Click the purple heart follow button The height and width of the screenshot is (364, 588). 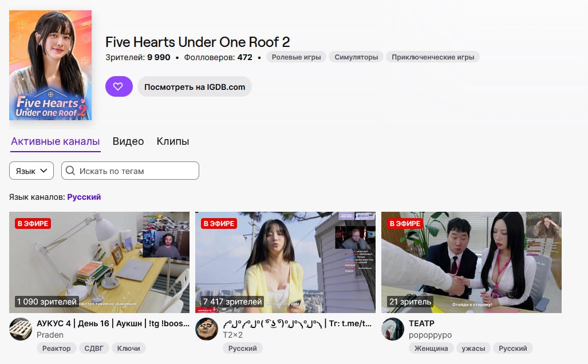point(119,86)
